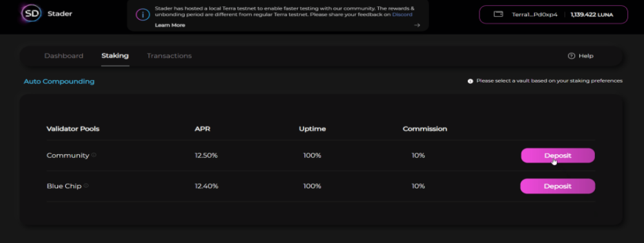Click the info icon next to Community
644x243 pixels.
tap(94, 155)
